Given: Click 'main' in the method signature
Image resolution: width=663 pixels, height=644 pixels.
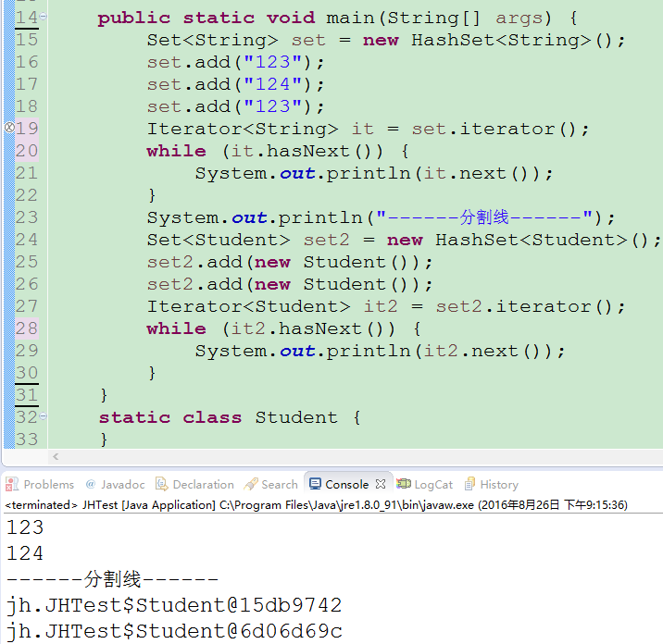Looking at the screenshot, I should (351, 19).
